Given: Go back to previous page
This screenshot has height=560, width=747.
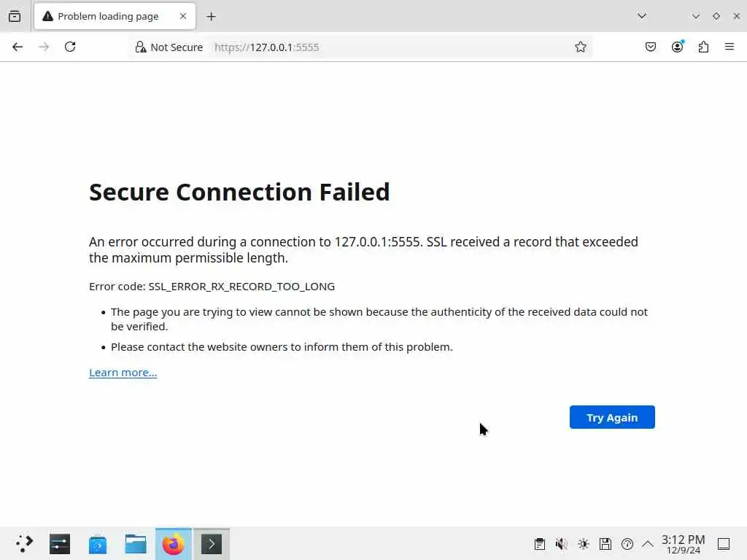Looking at the screenshot, I should coord(18,47).
